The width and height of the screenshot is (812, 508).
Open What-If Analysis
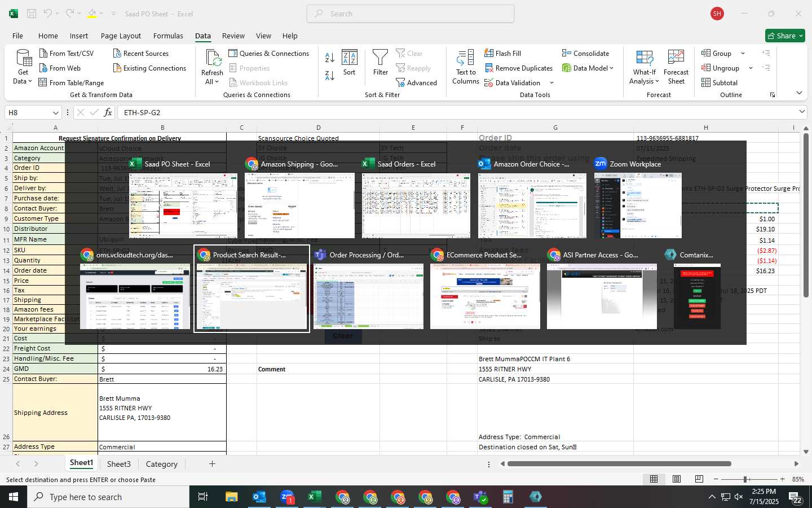coord(644,67)
